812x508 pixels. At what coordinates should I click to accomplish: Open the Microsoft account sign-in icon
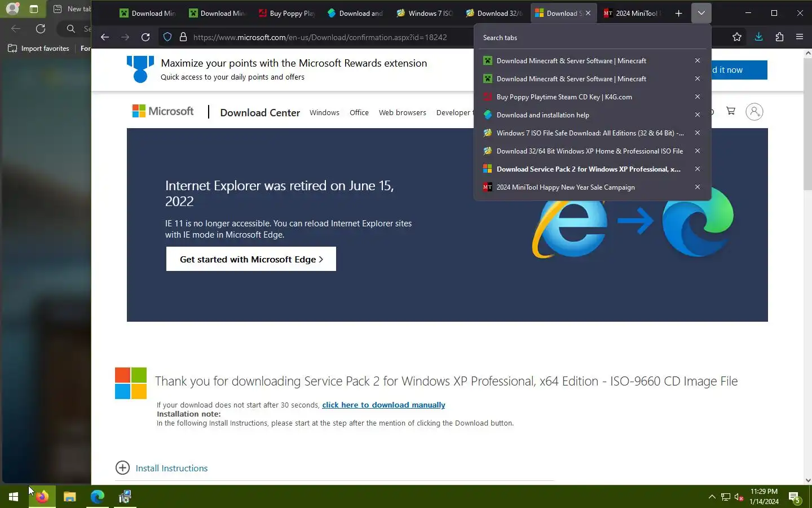click(x=754, y=112)
